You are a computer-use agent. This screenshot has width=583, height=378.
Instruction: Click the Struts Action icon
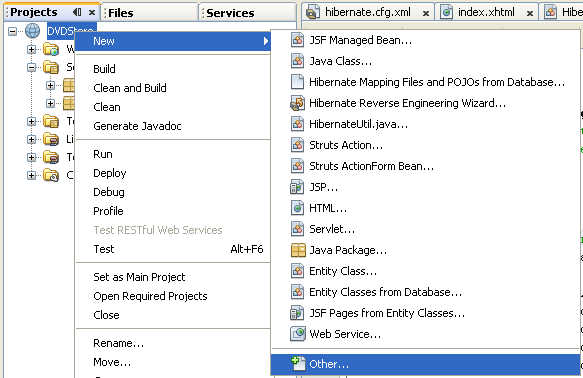297,145
